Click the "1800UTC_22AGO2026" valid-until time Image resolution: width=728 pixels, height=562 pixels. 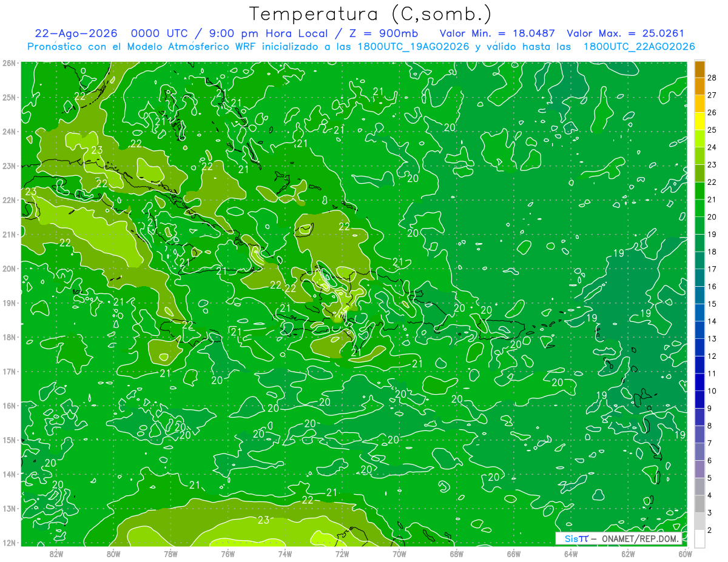pos(639,46)
